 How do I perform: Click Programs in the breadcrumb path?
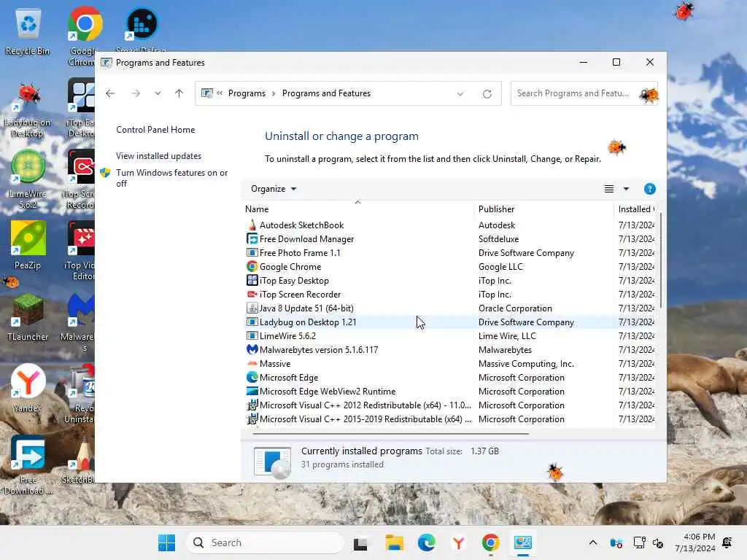click(x=247, y=93)
